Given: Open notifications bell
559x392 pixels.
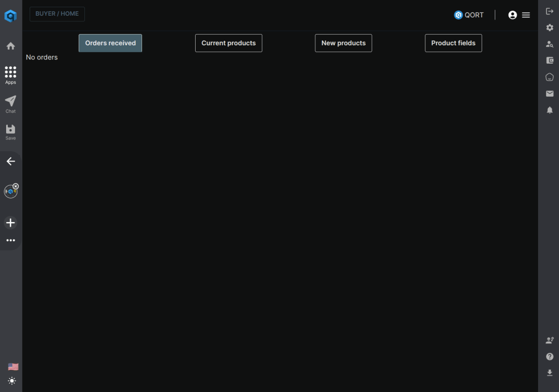Looking at the screenshot, I should pyautogui.click(x=549, y=110).
